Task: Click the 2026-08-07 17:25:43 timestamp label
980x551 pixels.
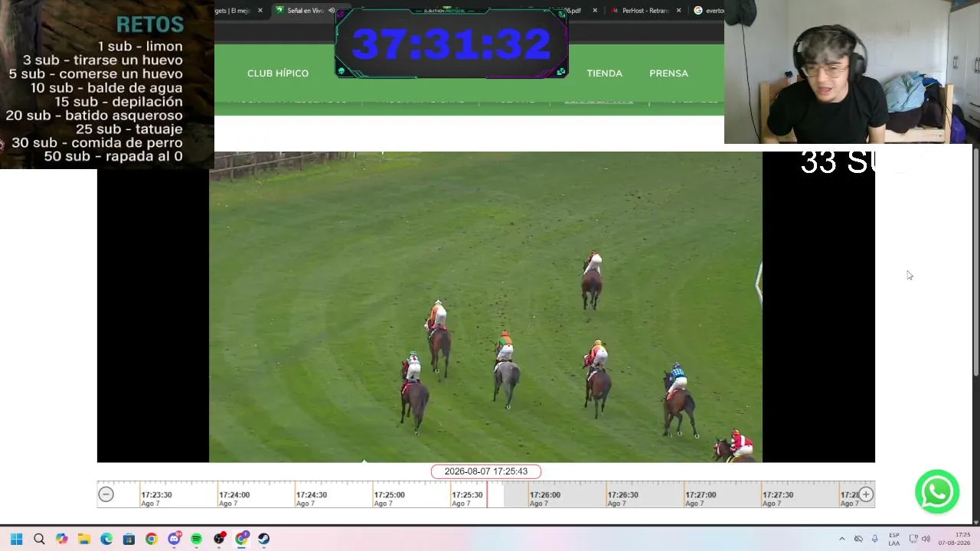Action: tap(486, 471)
